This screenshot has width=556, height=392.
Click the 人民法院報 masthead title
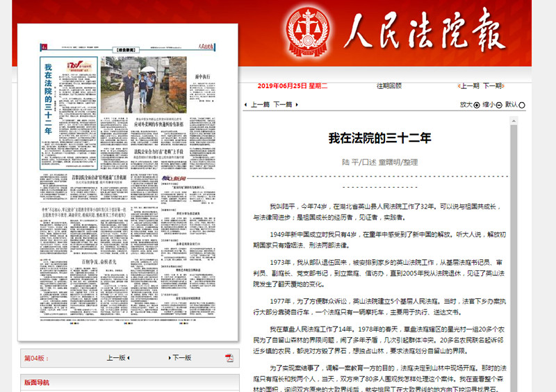point(425,31)
